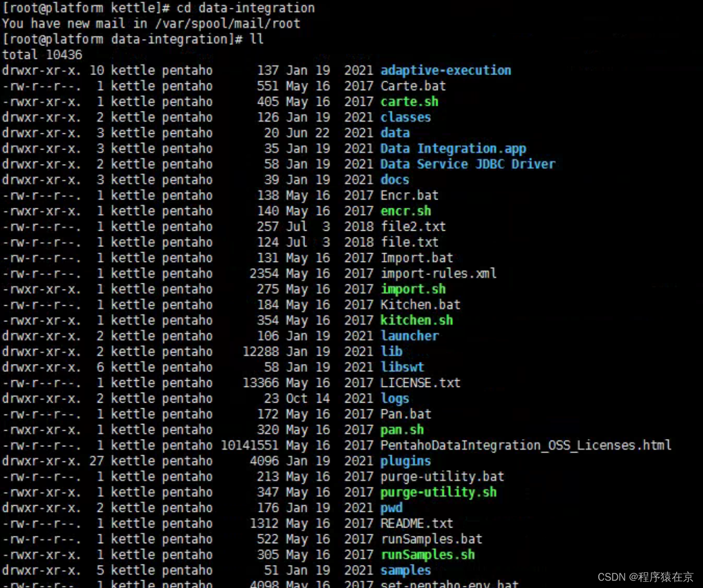Select the 'cd data-integration' command text
Screen dimensions: 703x588
coord(246,8)
